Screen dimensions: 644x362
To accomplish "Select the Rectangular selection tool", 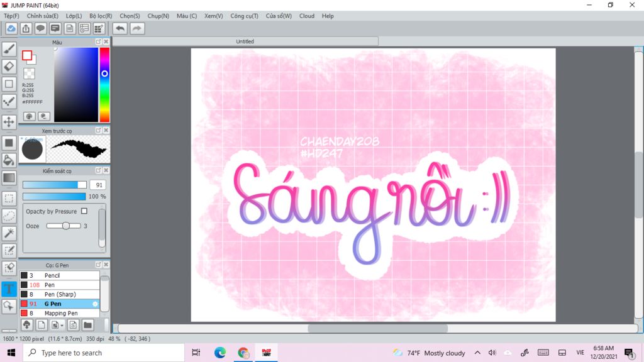I will pos(9,198).
